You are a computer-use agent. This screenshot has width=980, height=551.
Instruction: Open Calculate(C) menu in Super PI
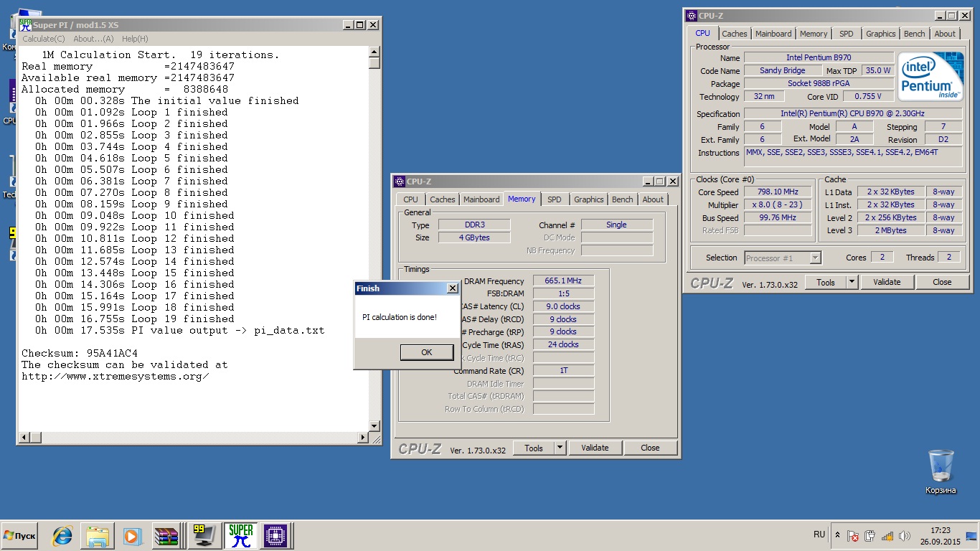tap(44, 39)
